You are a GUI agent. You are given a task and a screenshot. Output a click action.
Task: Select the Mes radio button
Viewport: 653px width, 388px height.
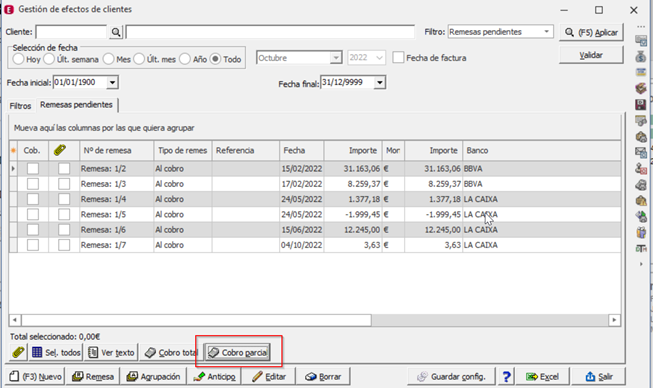click(x=109, y=59)
